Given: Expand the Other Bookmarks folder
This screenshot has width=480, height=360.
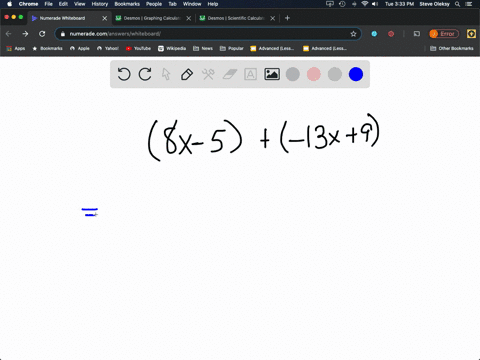Looking at the screenshot, I should (452, 48).
